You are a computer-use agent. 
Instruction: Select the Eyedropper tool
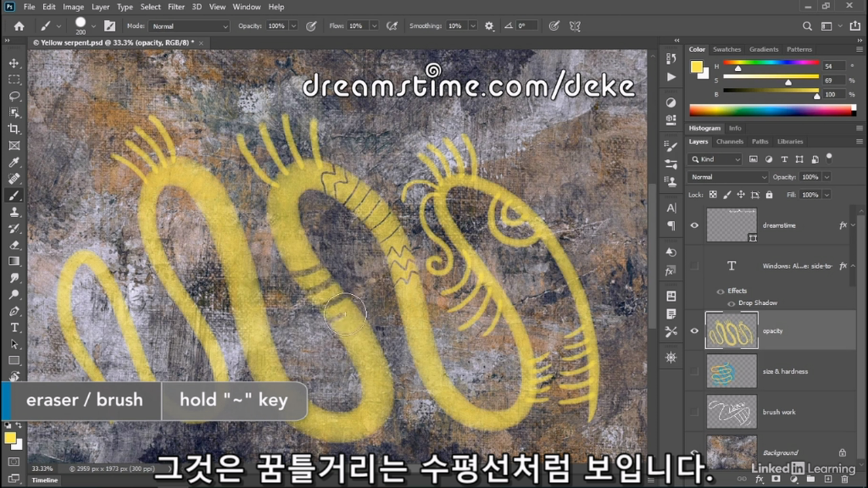14,162
